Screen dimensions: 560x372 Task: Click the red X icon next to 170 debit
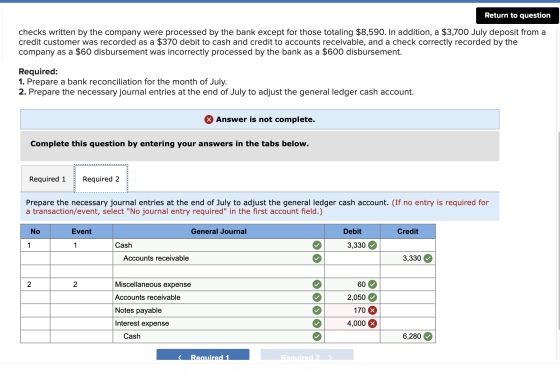pos(372,310)
